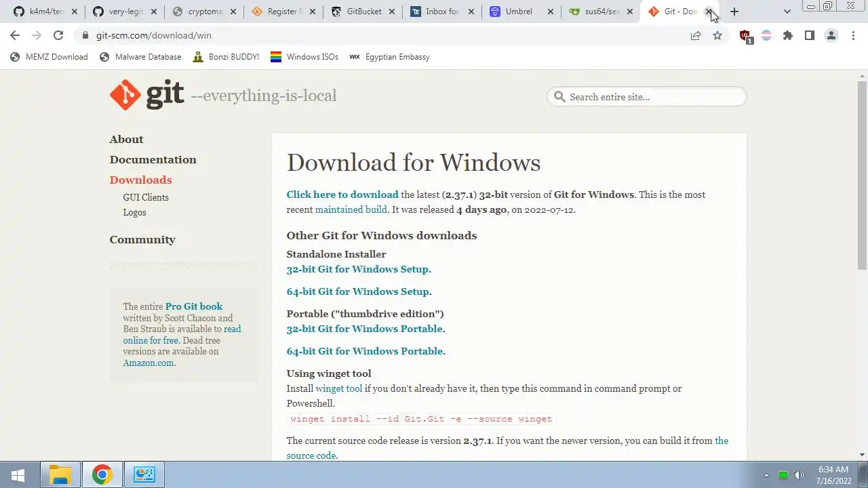868x488 pixels.
Task: Open Downloads in the sidebar
Action: [x=140, y=180]
